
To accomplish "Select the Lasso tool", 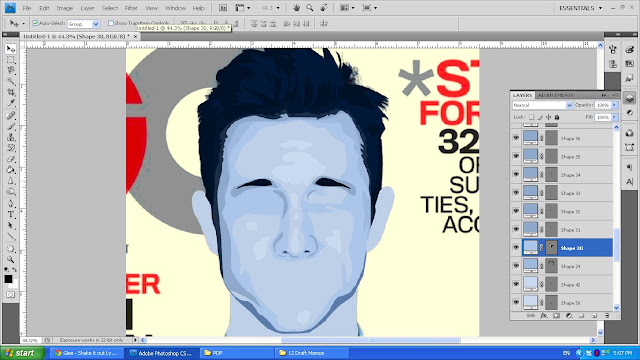I will click(x=11, y=71).
